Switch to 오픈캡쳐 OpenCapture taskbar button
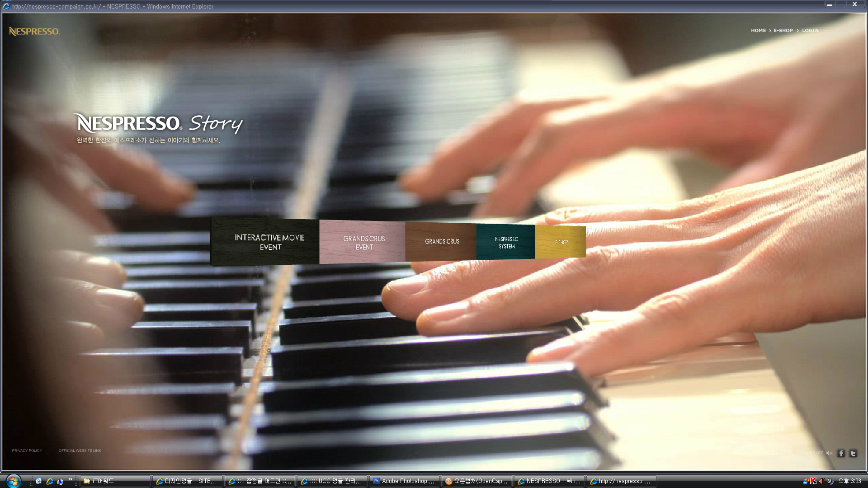 [x=476, y=481]
